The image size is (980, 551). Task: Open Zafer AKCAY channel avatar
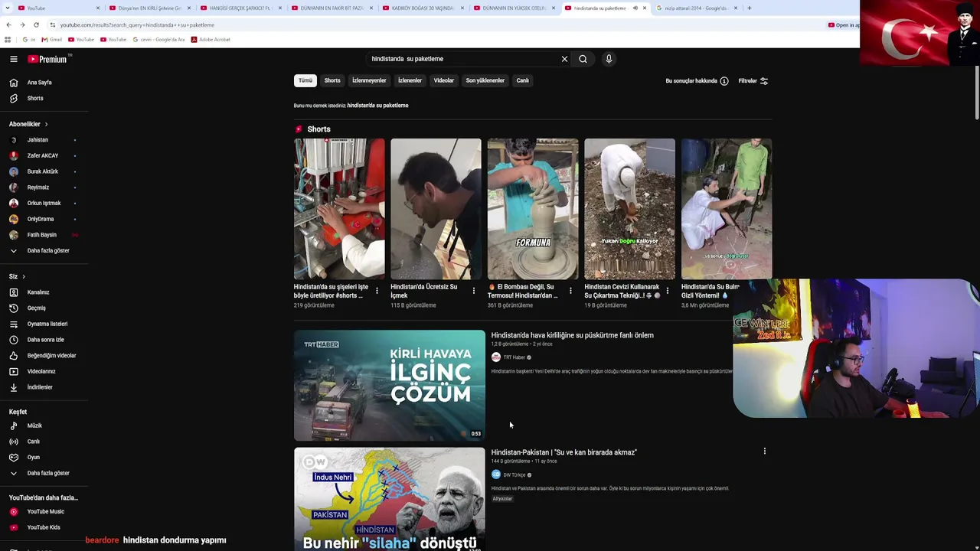(x=14, y=156)
